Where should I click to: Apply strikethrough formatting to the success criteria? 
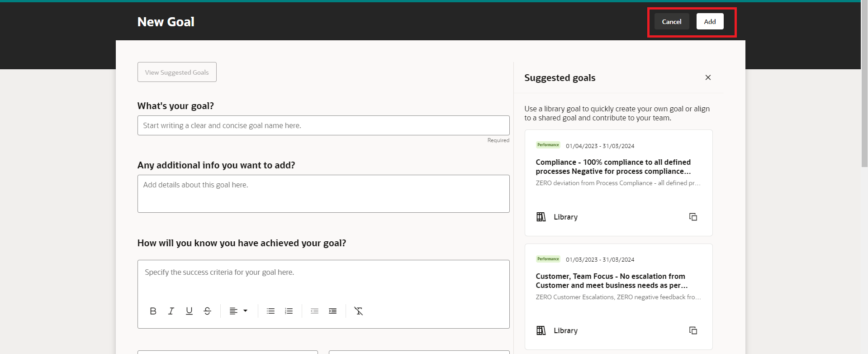pos(207,311)
